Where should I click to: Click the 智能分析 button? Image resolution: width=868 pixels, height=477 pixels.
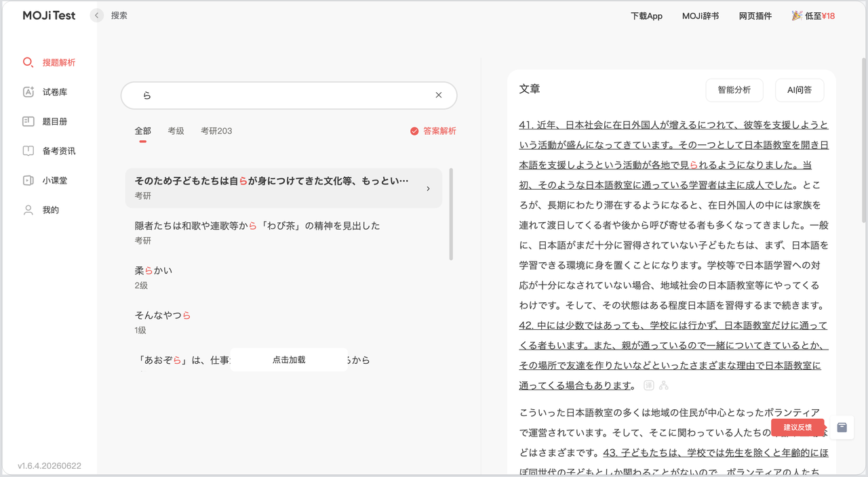(734, 89)
